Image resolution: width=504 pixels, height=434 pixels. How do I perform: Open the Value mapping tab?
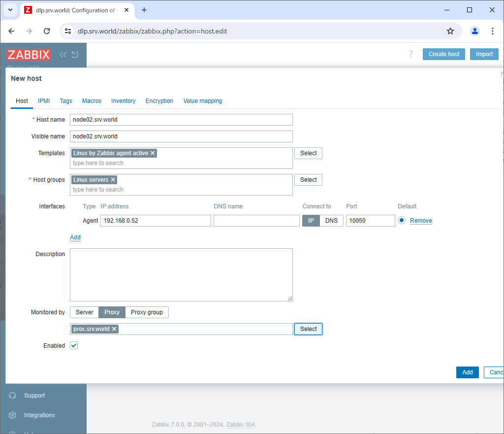(x=202, y=101)
